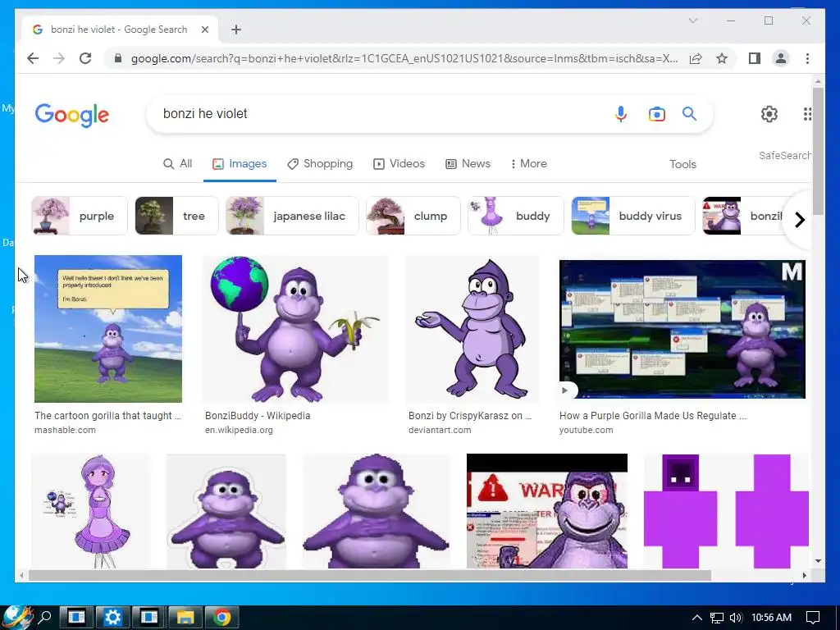Open the network status tray icon
Viewport: 840px width, 630px height.
[717, 618]
